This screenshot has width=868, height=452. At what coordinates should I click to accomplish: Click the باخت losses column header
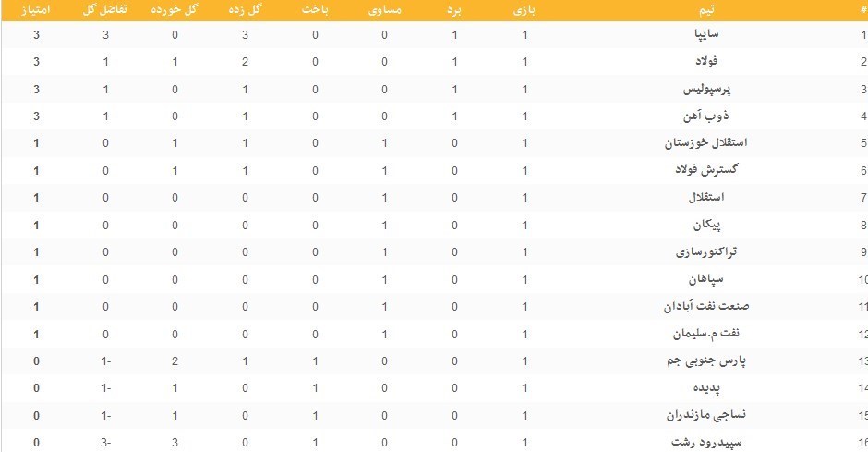pyautogui.click(x=315, y=10)
